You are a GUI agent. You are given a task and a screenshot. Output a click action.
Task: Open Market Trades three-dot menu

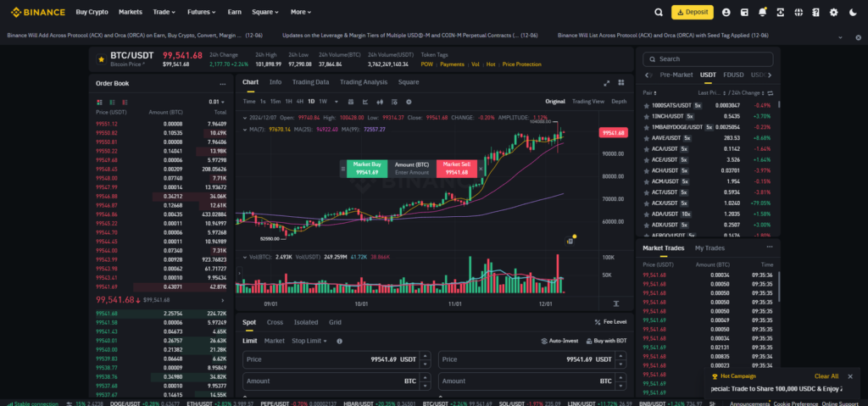click(x=770, y=247)
